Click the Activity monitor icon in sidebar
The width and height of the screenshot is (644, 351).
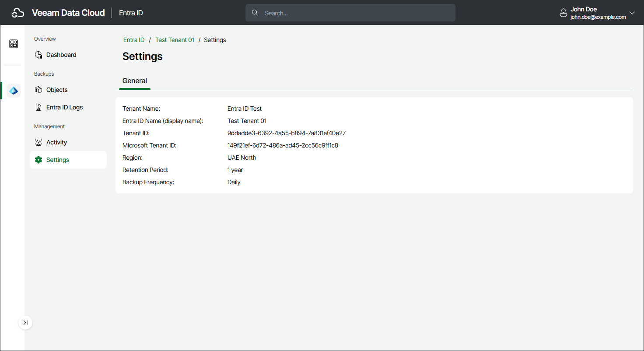(38, 142)
